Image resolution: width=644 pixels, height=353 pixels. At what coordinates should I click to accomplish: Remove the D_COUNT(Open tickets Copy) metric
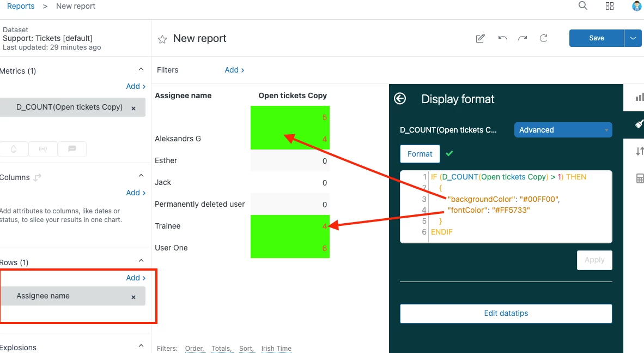pyautogui.click(x=133, y=108)
